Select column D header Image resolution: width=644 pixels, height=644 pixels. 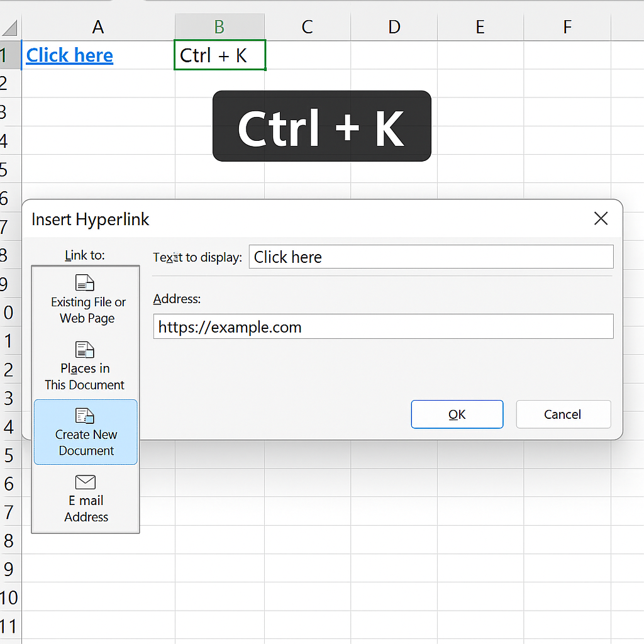tap(394, 27)
